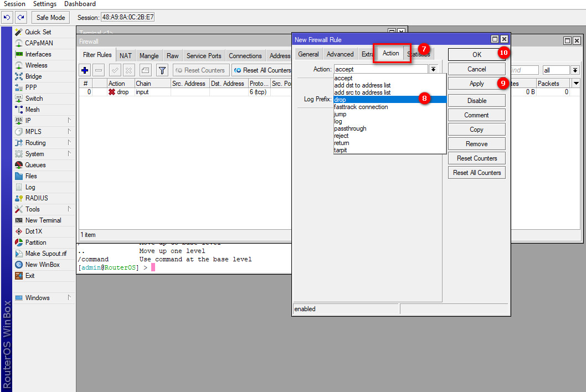Image resolution: width=586 pixels, height=392 pixels.
Task: Click the blue plus add rule icon
Action: click(85, 70)
